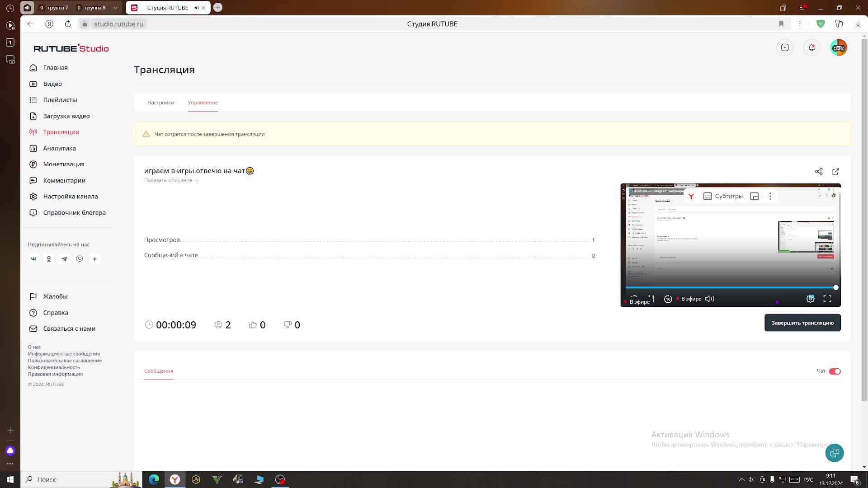Select the Управление tab
This screenshot has height=488, width=868.
tap(203, 103)
